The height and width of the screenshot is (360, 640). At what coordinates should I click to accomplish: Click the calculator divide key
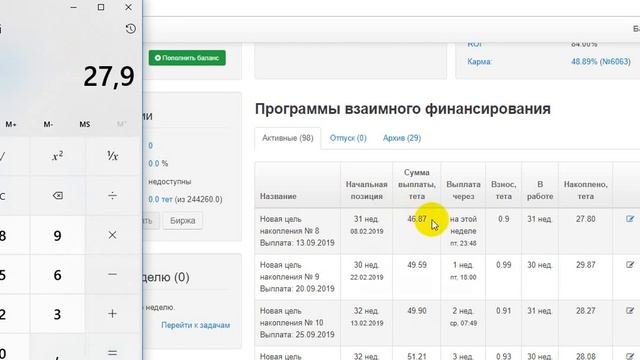[x=112, y=196]
